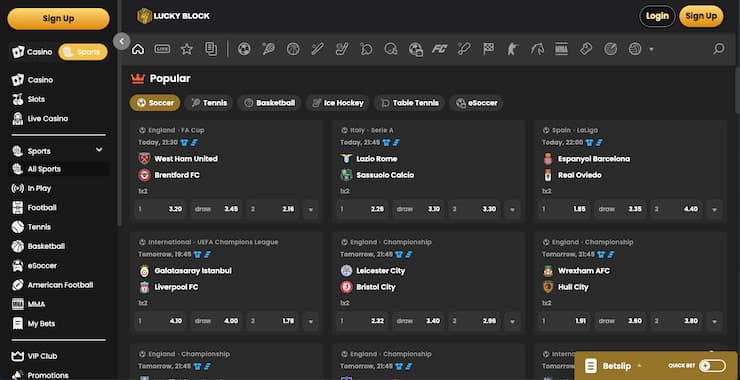Select the table tennis icon in toolbar
This screenshot has height=380, width=740.
(366, 49)
